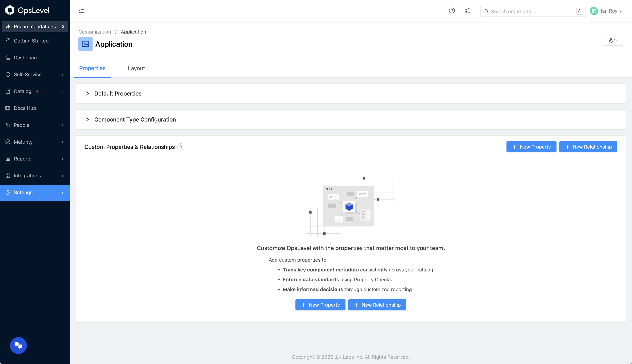Click the plus icon on header New Property

pyautogui.click(x=514, y=147)
